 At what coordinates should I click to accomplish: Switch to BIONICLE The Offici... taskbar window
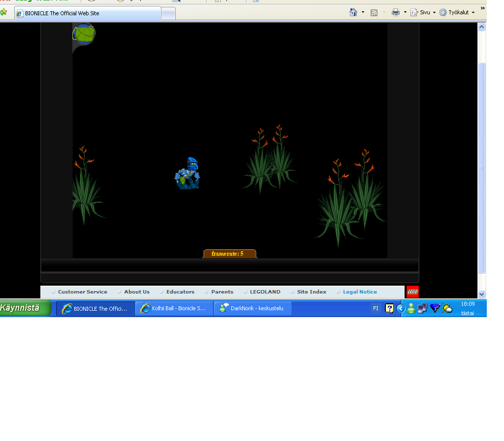coord(95,308)
